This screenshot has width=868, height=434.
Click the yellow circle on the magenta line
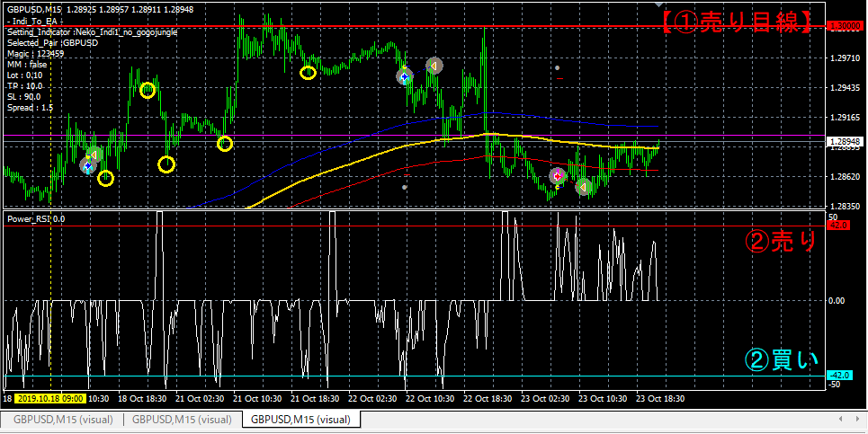coord(224,144)
